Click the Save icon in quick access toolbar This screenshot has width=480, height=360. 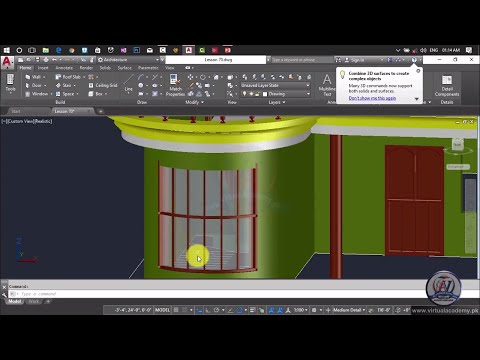click(x=37, y=60)
